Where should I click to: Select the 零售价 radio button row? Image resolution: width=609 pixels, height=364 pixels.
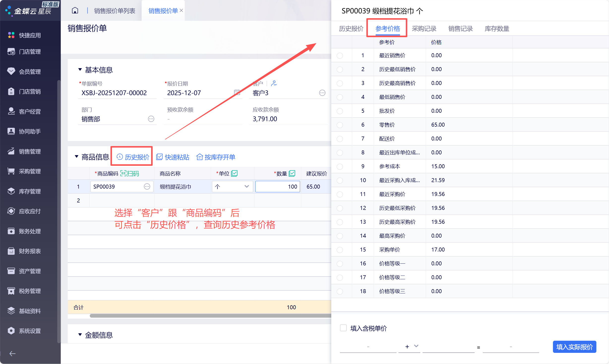coord(340,125)
